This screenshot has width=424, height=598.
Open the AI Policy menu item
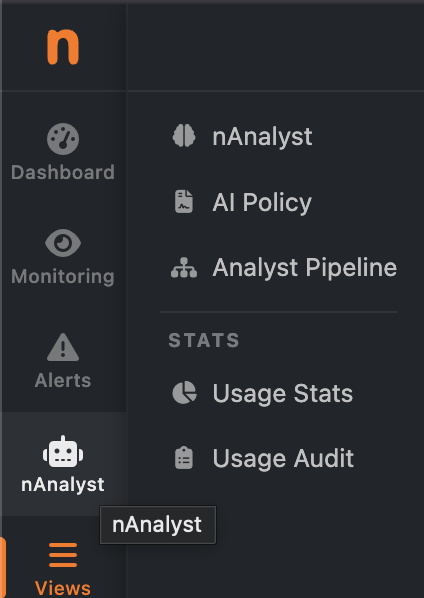coord(262,202)
